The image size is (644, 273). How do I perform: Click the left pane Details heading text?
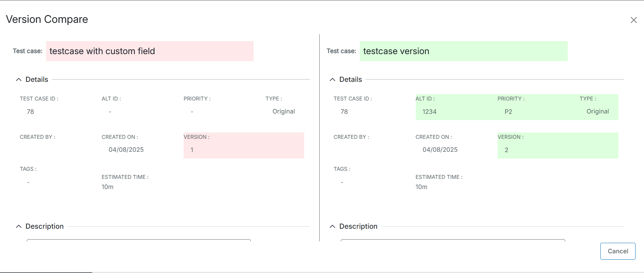point(37,80)
